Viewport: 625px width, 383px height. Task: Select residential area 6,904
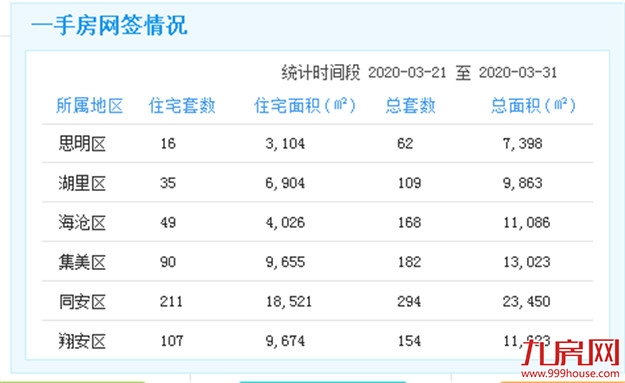tap(285, 183)
